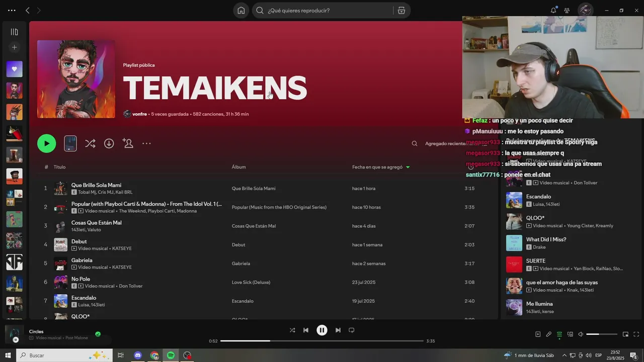Open the Love Sick (Deluxe) album link

(251, 283)
